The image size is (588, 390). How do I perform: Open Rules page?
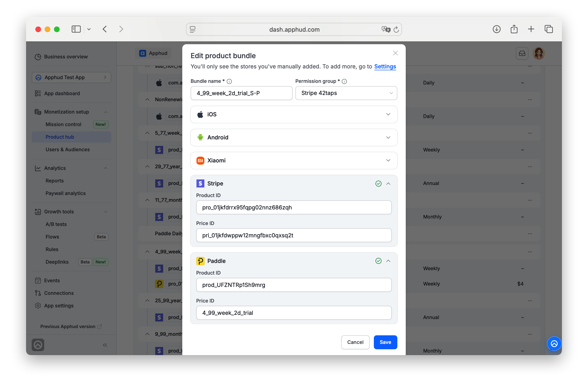pyautogui.click(x=52, y=249)
